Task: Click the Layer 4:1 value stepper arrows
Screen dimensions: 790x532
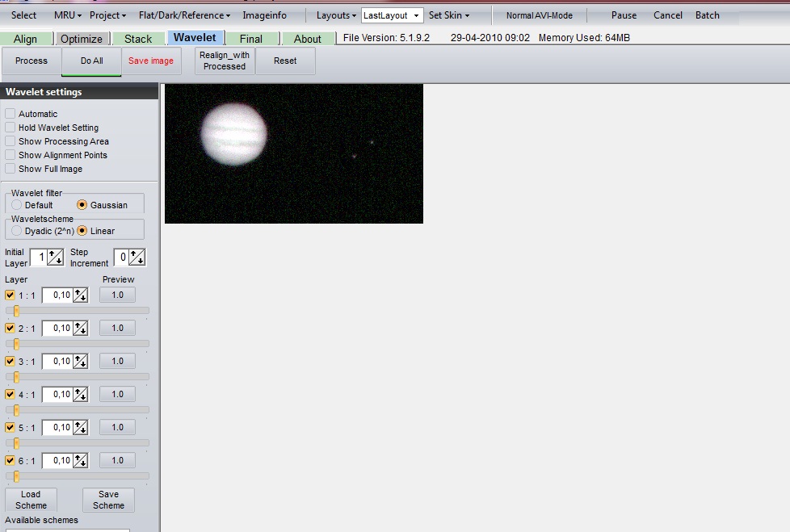Action: coord(81,395)
